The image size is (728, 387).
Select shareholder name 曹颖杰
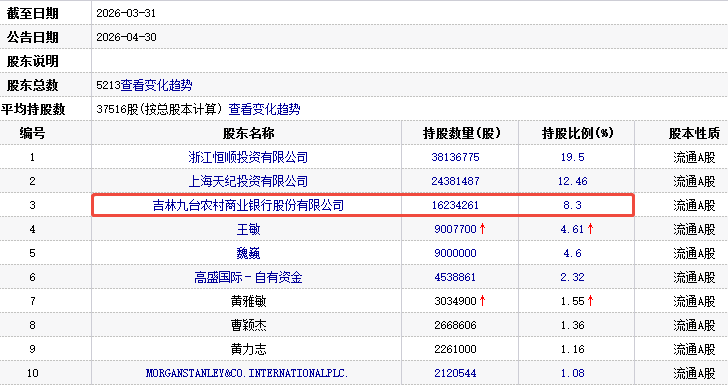248,325
